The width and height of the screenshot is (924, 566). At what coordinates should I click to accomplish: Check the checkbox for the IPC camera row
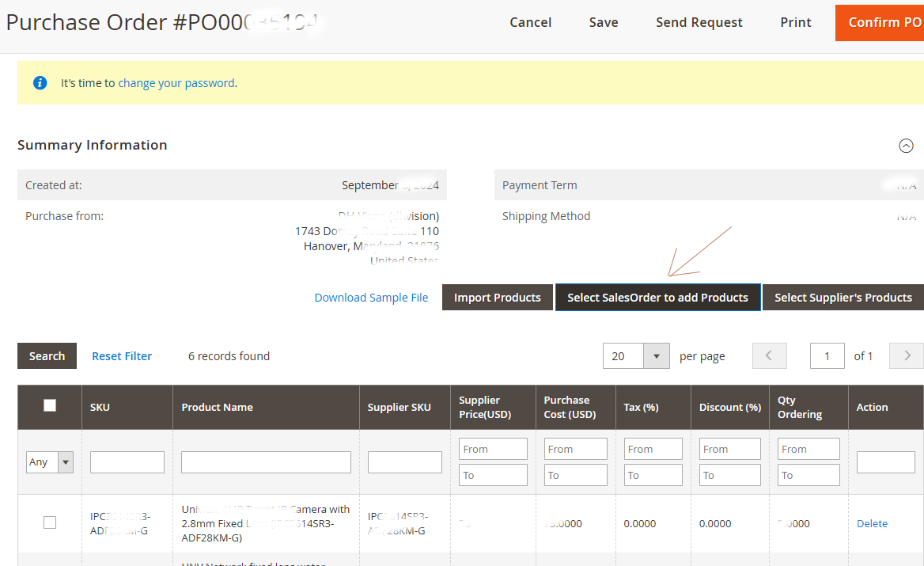50,522
